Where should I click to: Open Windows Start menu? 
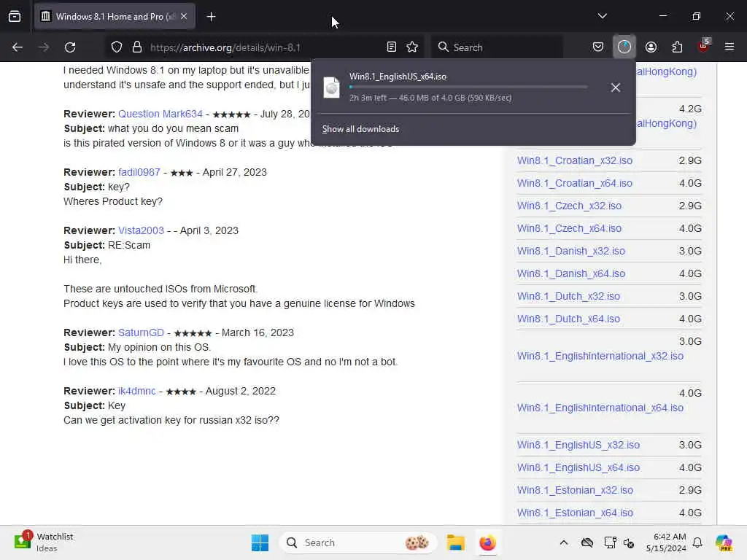pos(260,542)
